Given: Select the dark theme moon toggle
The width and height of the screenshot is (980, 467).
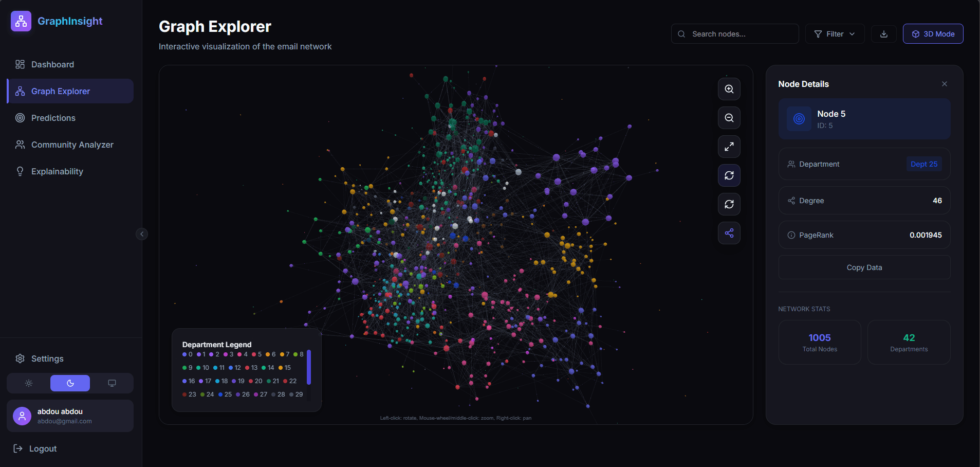Looking at the screenshot, I should point(70,383).
